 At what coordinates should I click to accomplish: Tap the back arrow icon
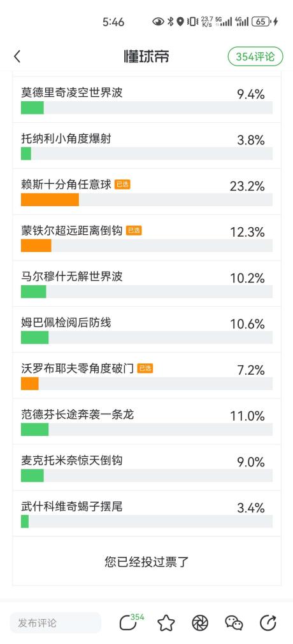click(x=17, y=57)
